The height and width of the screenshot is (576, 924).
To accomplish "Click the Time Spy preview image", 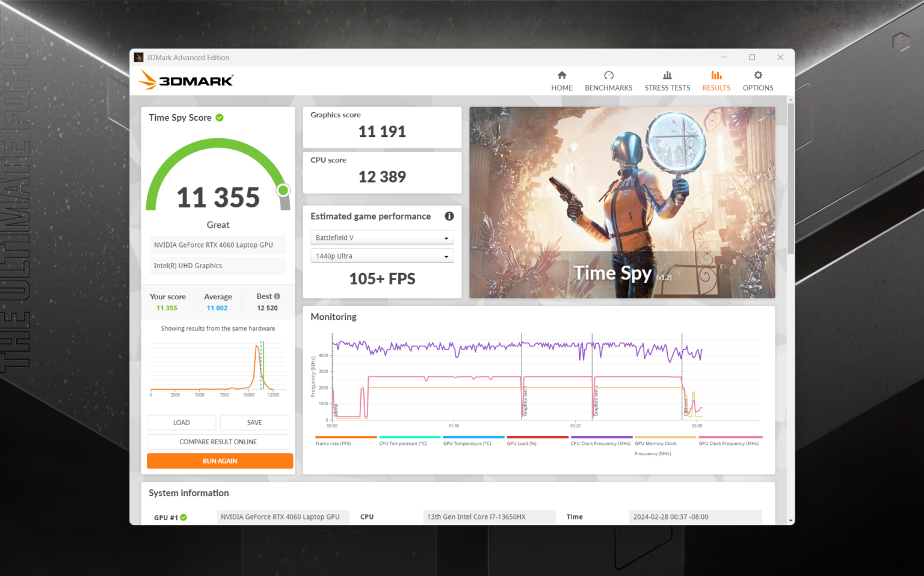I will 622,203.
